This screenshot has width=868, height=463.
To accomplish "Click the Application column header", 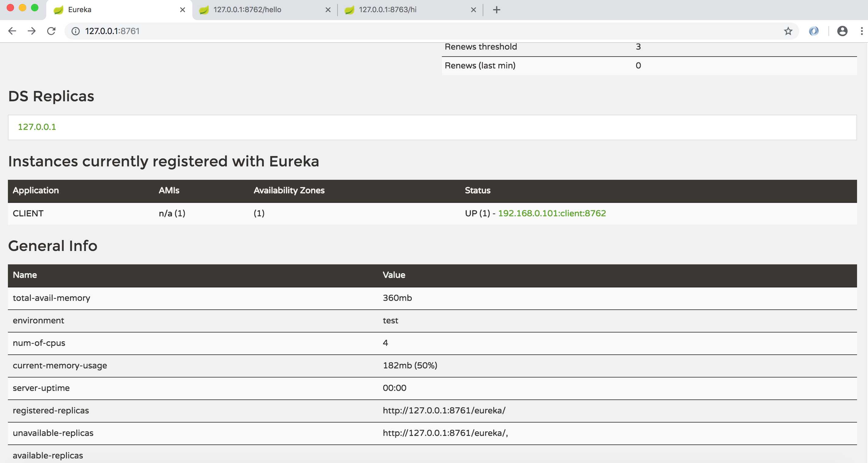I will [36, 191].
